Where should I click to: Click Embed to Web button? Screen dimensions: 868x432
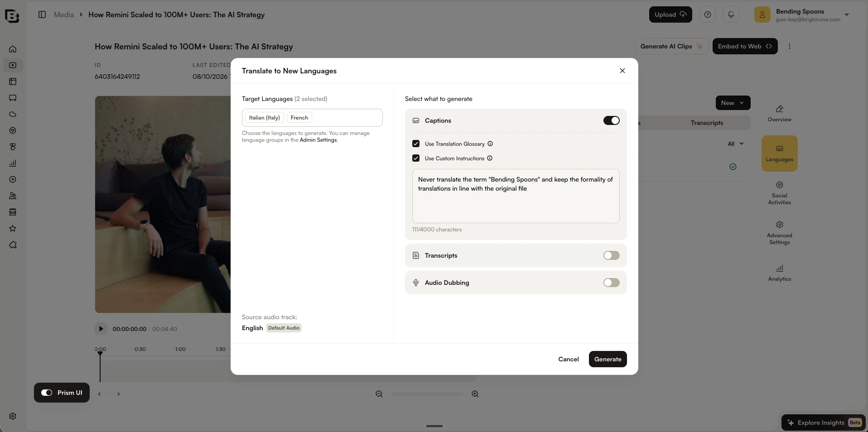click(745, 46)
